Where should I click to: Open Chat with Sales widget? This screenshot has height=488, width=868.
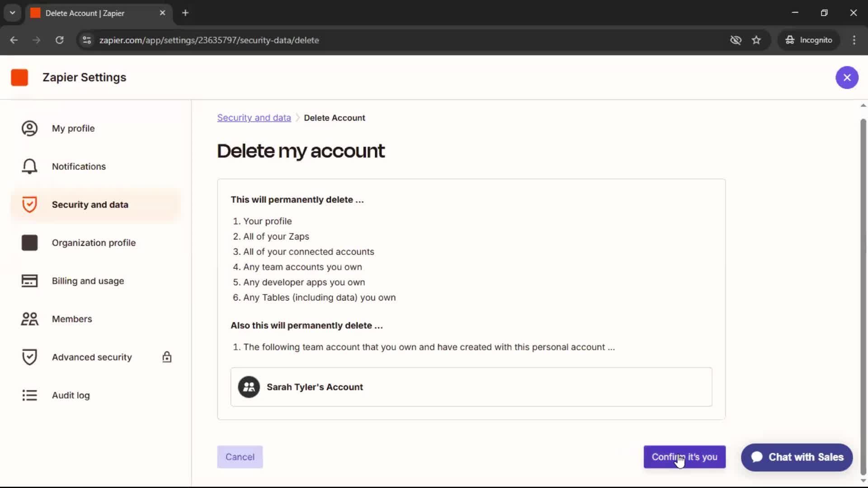[797, 457]
